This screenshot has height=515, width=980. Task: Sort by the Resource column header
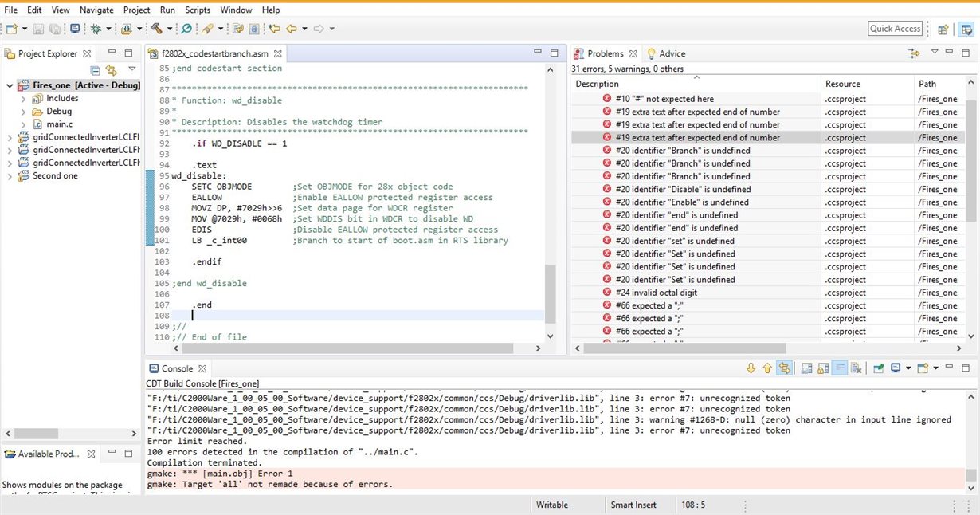tap(868, 84)
